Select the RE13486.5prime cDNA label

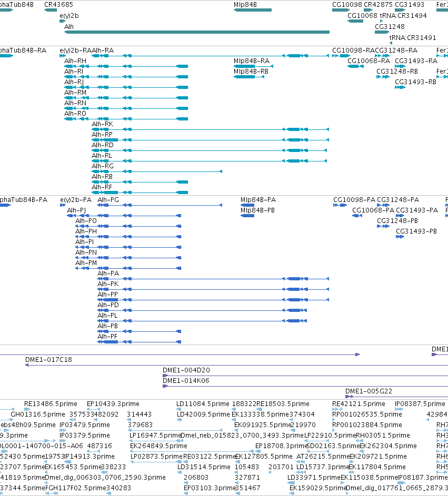coord(51,404)
